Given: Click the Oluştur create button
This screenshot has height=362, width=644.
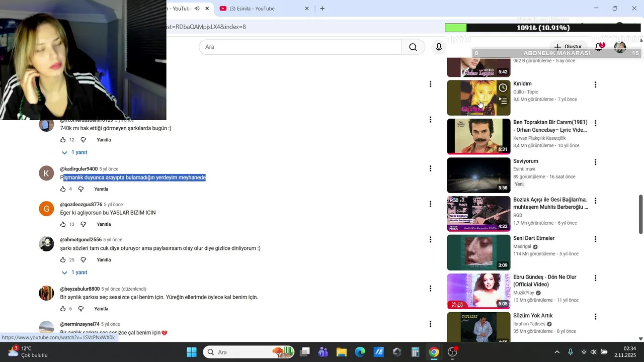Looking at the screenshot, I should tap(569, 47).
